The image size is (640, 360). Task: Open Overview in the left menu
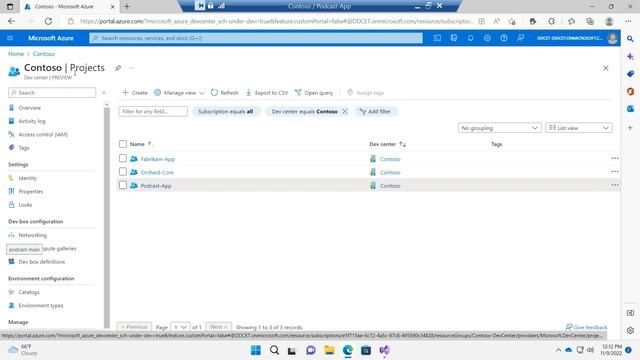click(29, 108)
